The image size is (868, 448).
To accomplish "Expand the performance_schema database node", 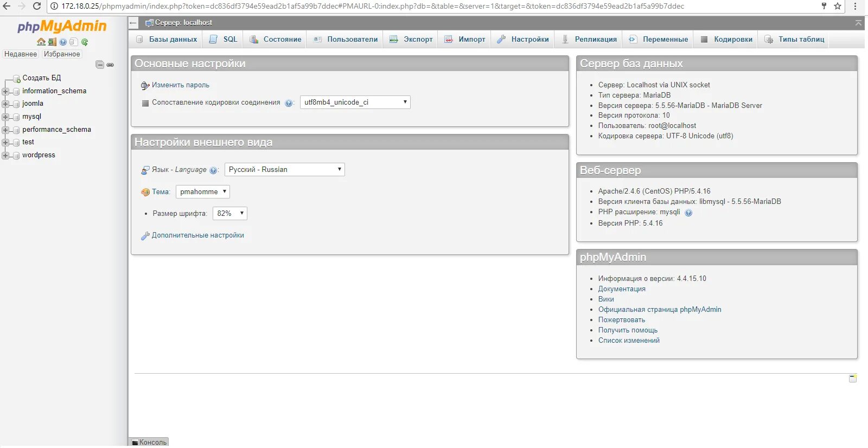I will click(5, 130).
